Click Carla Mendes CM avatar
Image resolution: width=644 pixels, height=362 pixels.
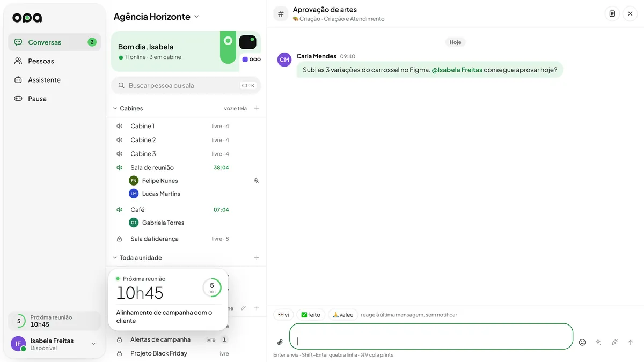coord(284,60)
